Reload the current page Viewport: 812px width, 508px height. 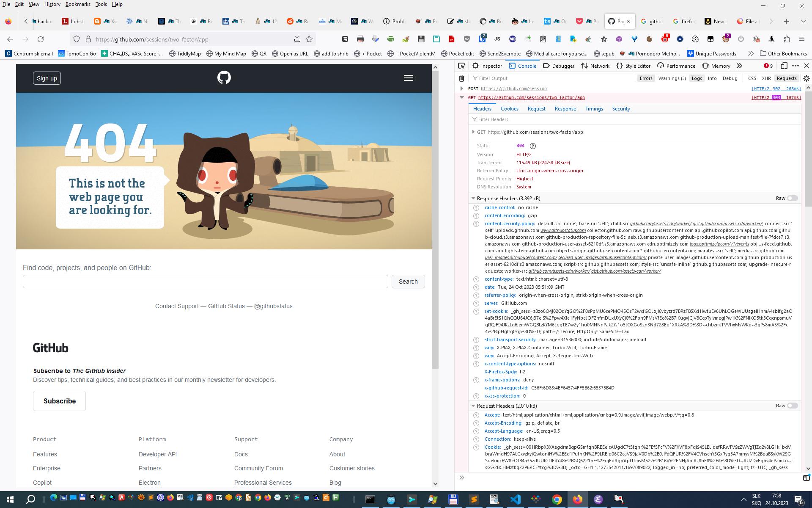[41, 39]
